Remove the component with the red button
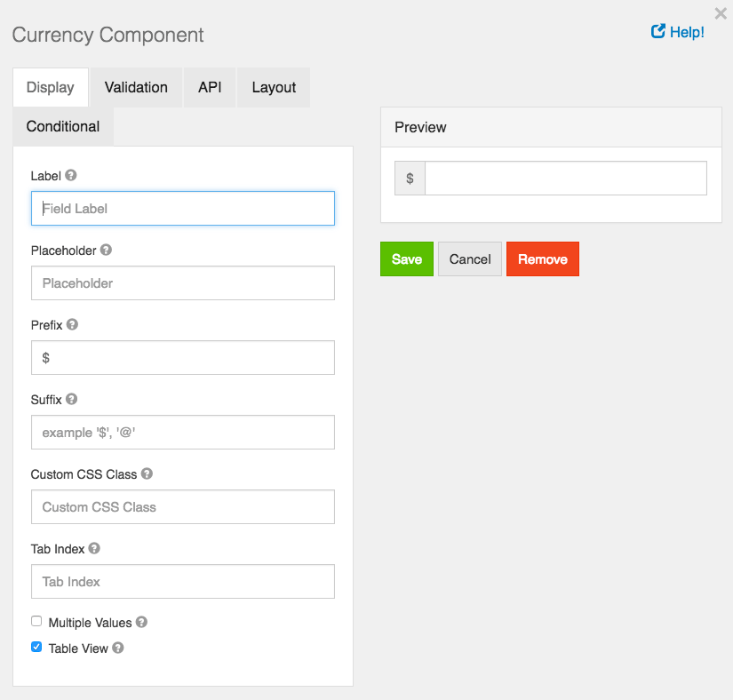 coord(542,259)
